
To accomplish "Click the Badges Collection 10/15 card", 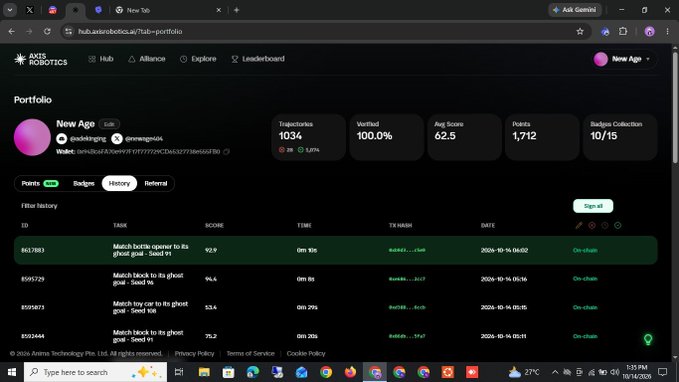I will [620, 137].
